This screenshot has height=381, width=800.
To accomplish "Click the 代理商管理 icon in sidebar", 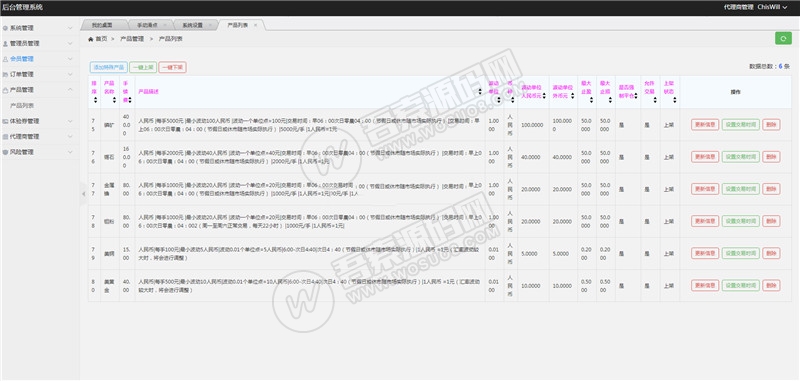I will (x=5, y=137).
